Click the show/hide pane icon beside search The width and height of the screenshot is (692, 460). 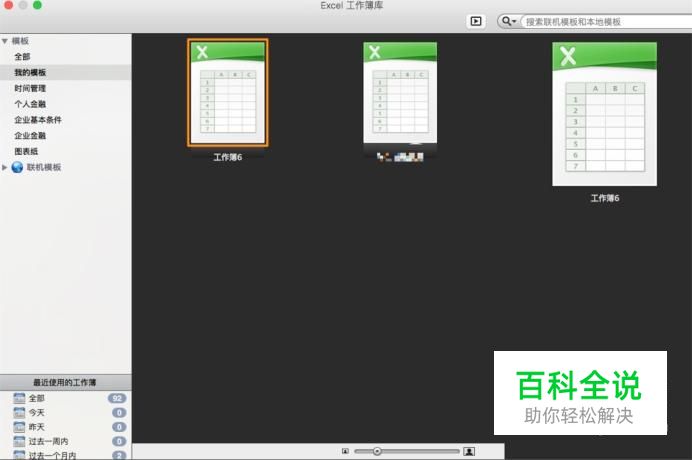(476, 21)
